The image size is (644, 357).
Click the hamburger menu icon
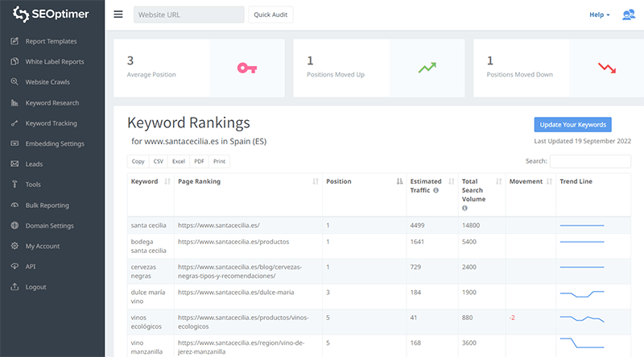coord(118,15)
